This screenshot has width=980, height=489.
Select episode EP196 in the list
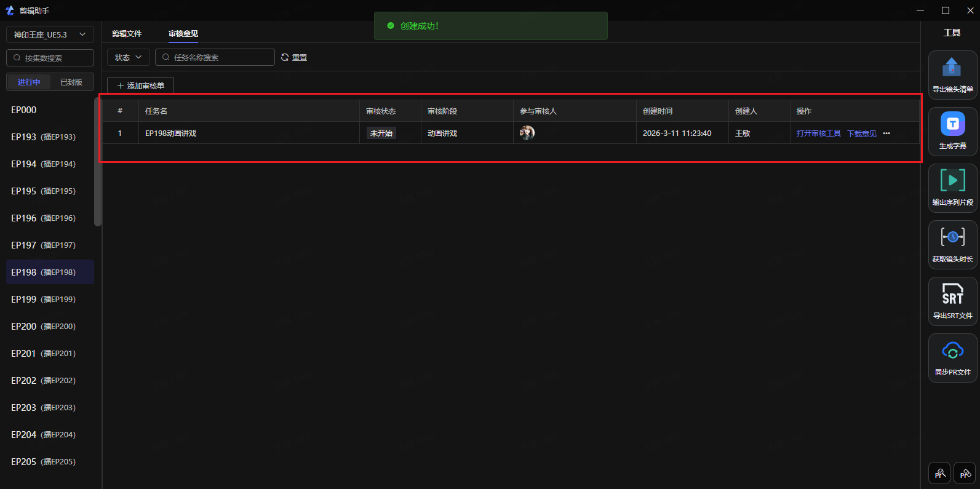(x=50, y=218)
